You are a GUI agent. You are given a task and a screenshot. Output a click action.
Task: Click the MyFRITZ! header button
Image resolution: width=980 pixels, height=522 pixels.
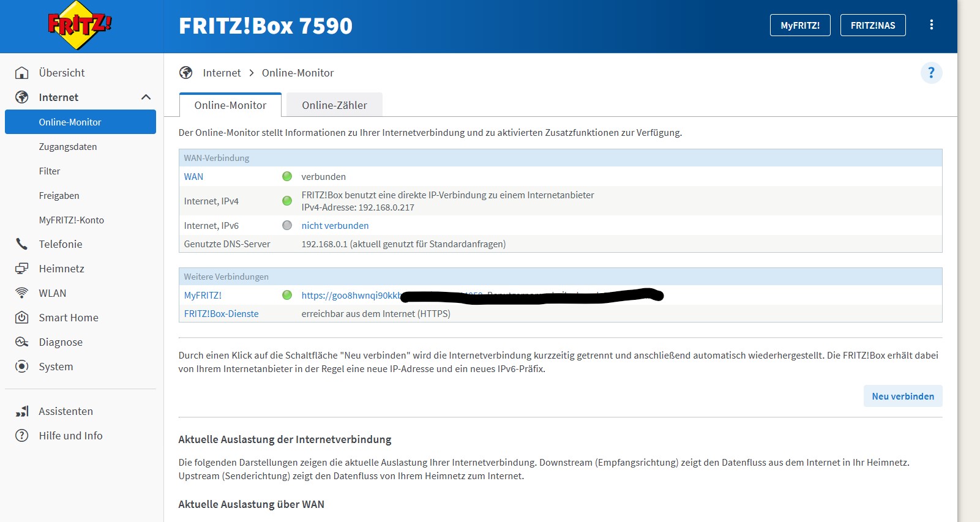(x=800, y=25)
